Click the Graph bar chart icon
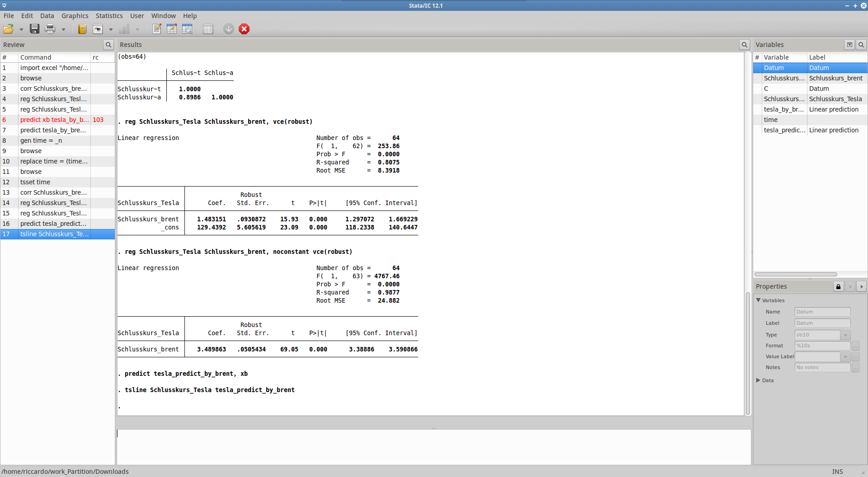The height and width of the screenshot is (477, 868). (x=124, y=29)
